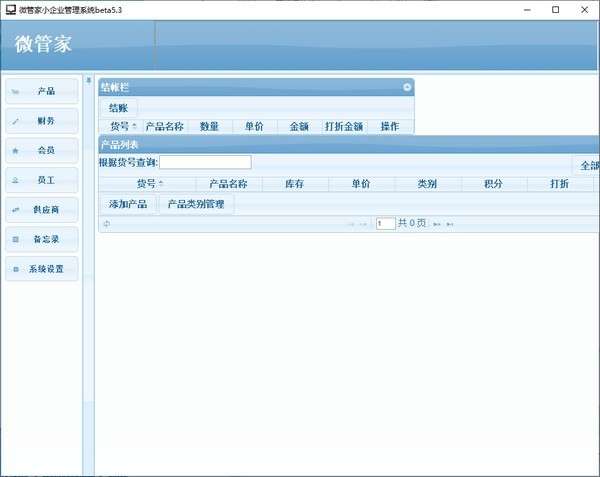
Task: Click the page number input box
Action: [385, 224]
